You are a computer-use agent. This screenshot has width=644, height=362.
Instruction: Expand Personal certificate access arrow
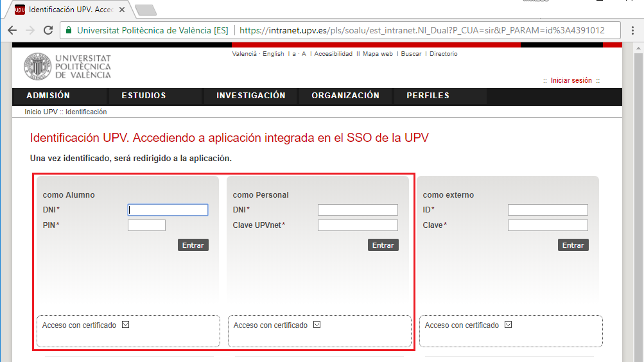[x=317, y=325]
